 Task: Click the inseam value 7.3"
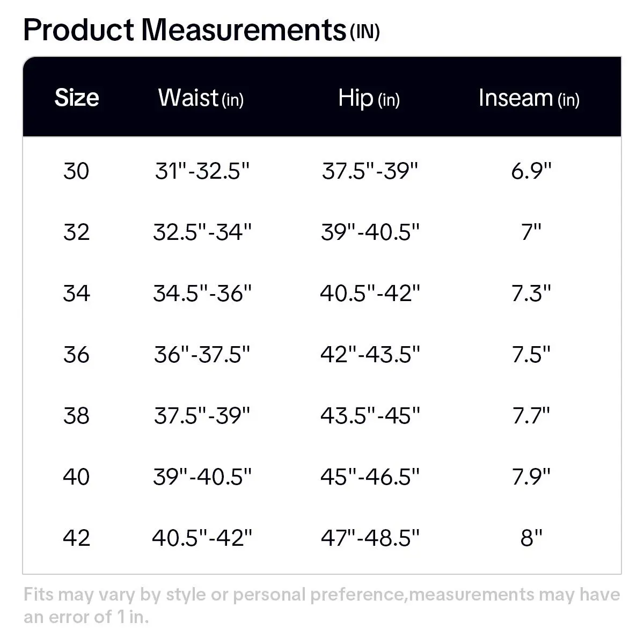point(531,294)
